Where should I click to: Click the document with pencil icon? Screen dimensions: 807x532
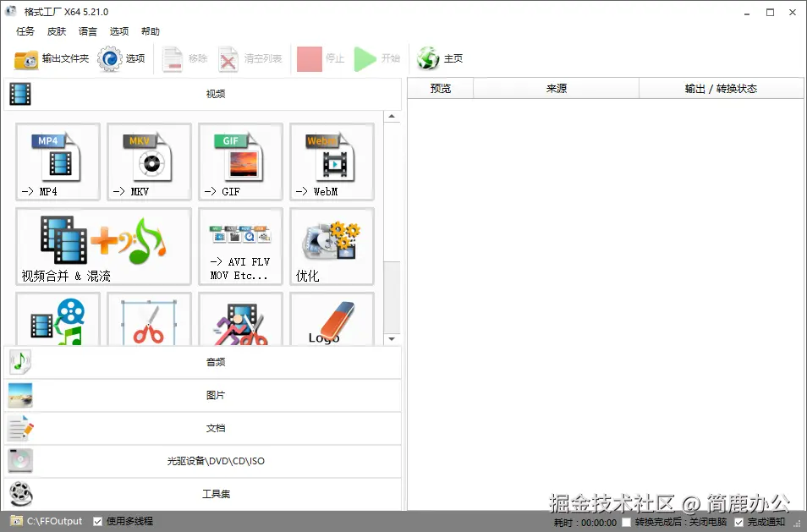coord(20,428)
